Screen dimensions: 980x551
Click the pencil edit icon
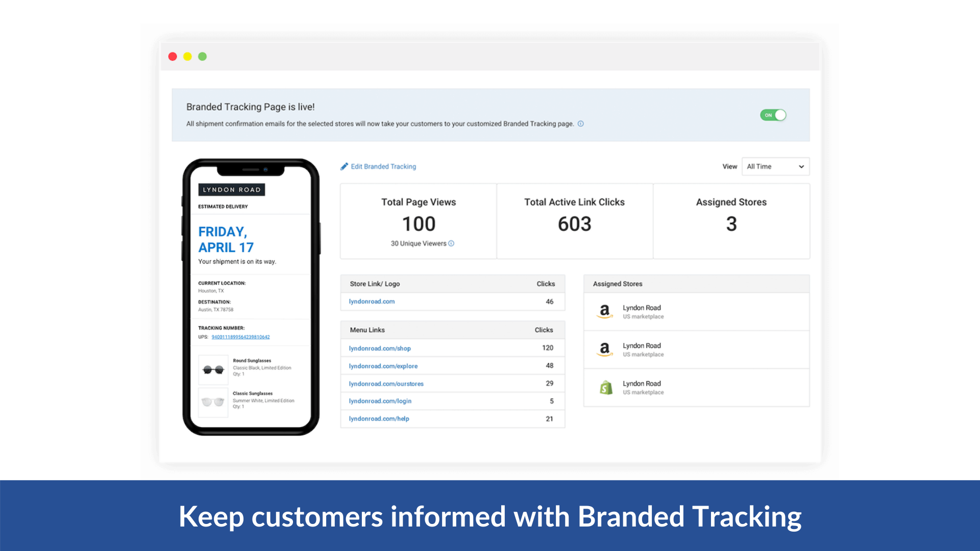345,166
